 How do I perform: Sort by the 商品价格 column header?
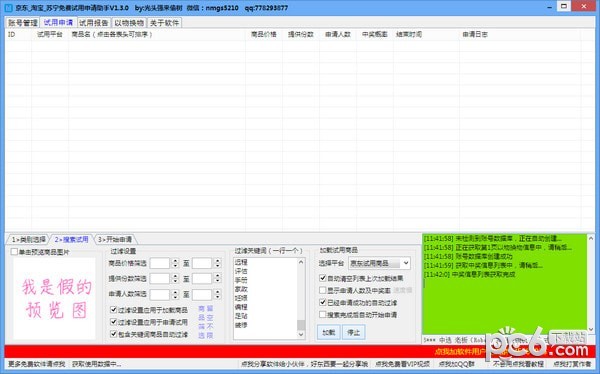pos(264,34)
